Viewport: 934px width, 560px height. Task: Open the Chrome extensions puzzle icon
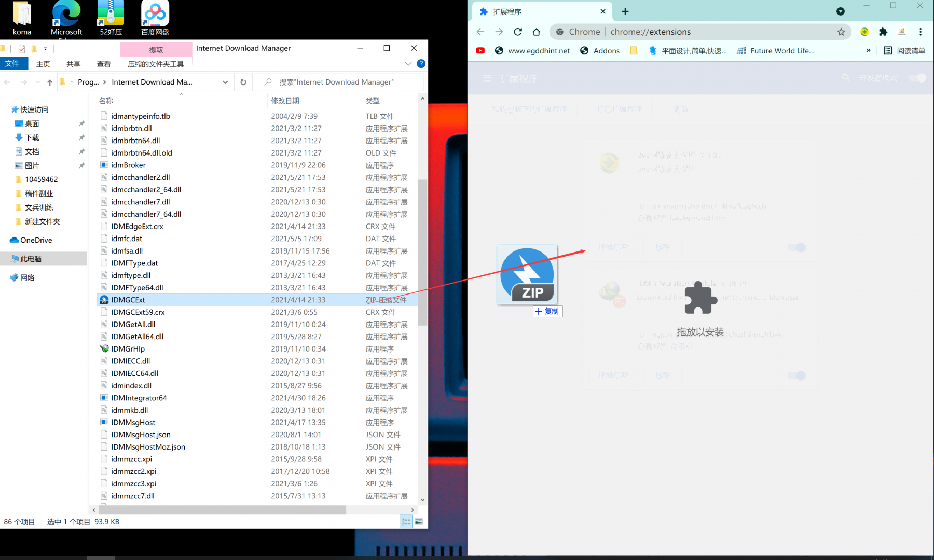pos(883,32)
